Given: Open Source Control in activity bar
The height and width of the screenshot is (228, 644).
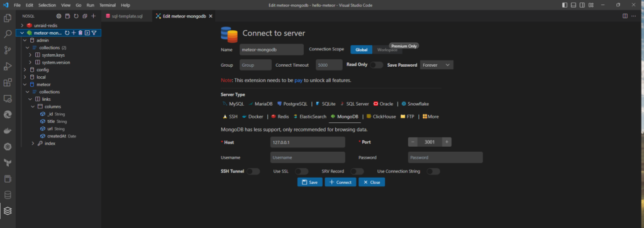Looking at the screenshot, I should 8,50.
